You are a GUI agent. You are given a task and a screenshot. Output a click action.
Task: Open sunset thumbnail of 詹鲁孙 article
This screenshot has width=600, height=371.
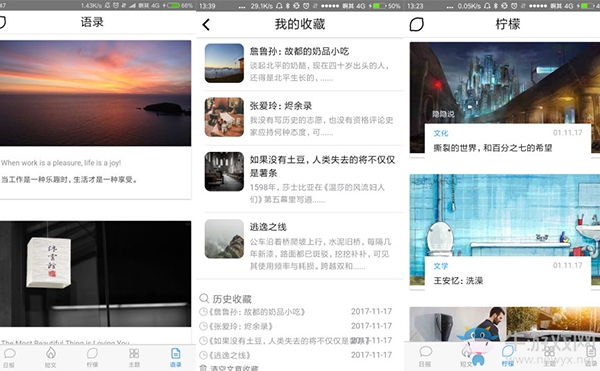click(x=224, y=63)
